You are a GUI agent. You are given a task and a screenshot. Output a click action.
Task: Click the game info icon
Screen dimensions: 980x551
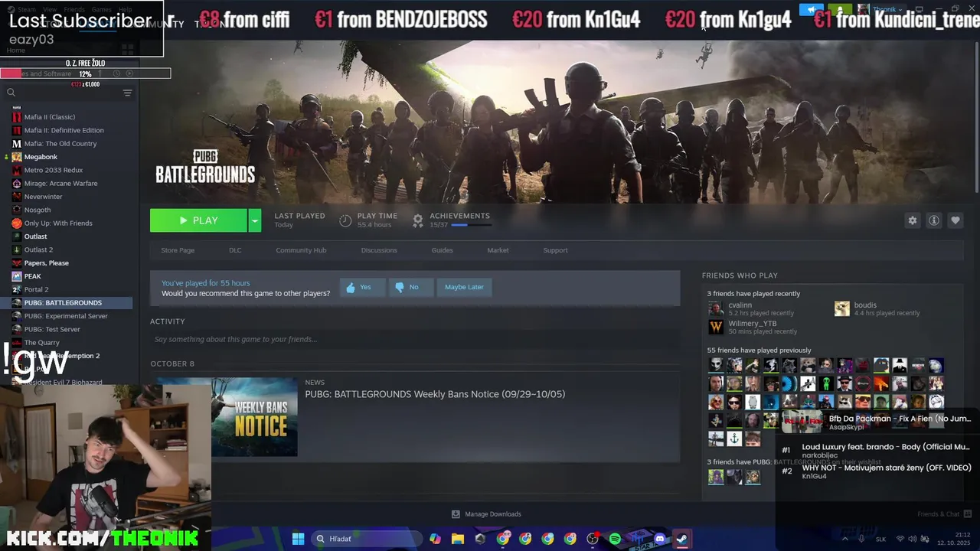pyautogui.click(x=933, y=220)
